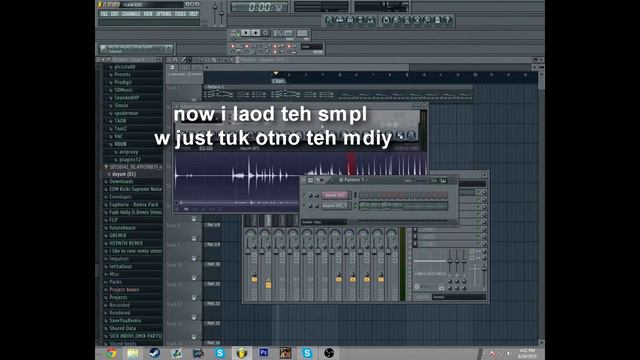640x360 pixels.
Task: Expand the Projects folder in browser
Action: pos(106,298)
